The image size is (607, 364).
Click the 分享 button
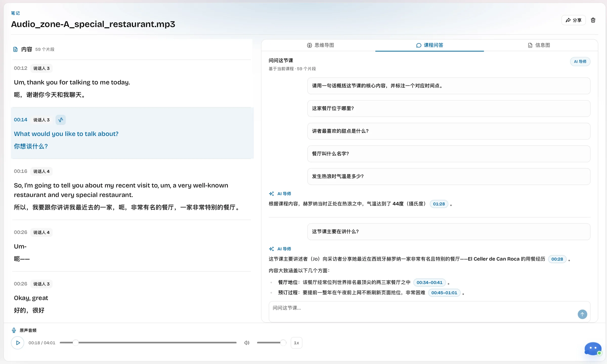573,20
